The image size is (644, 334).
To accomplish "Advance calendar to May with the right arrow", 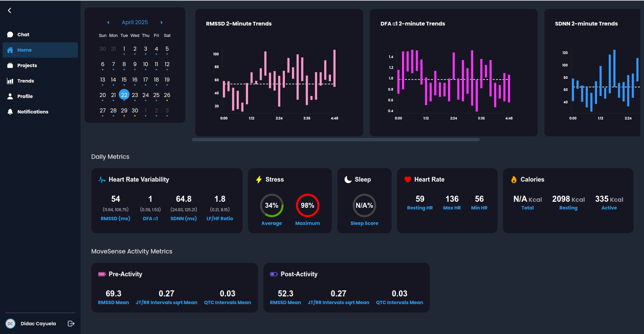I will coord(161,22).
